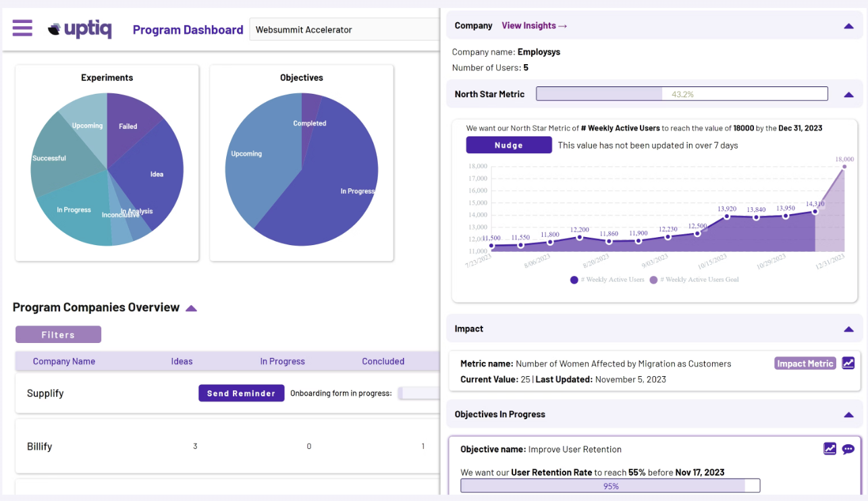Screen dimensions: 868x501
Task: Open the chart icon beside Impact Metric
Action: point(848,363)
